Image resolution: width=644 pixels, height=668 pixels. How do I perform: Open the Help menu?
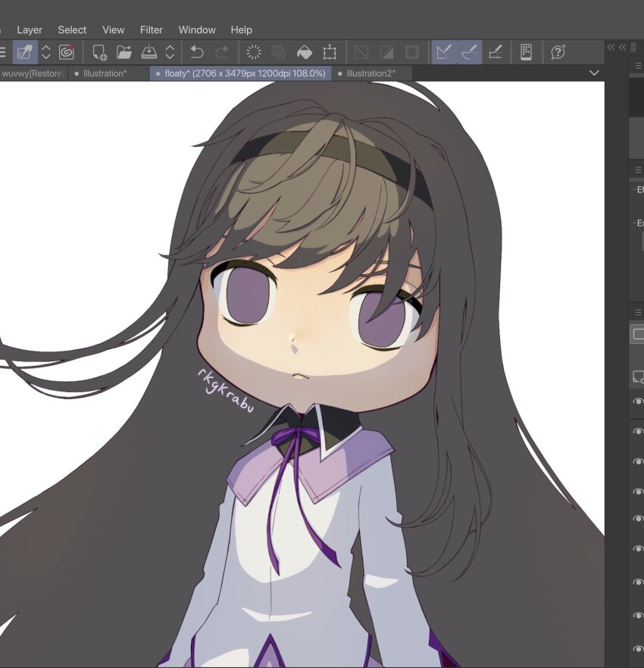(x=241, y=30)
